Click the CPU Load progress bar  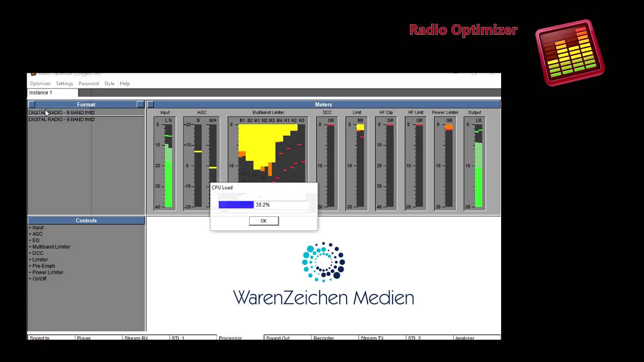[264, 205]
